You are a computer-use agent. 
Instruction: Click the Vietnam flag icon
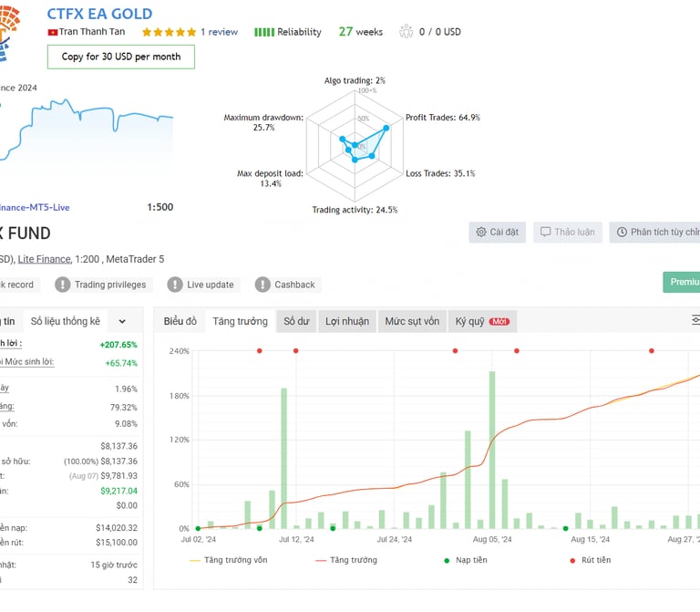click(x=53, y=32)
